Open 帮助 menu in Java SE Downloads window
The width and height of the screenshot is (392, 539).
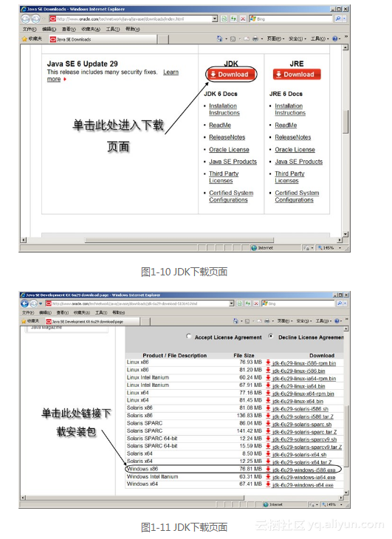point(132,30)
